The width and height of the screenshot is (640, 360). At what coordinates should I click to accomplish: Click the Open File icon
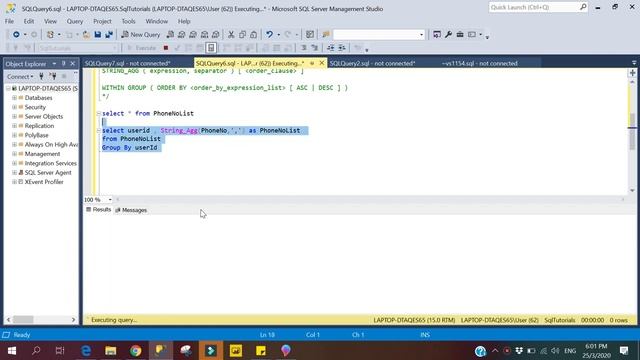click(x=86, y=35)
